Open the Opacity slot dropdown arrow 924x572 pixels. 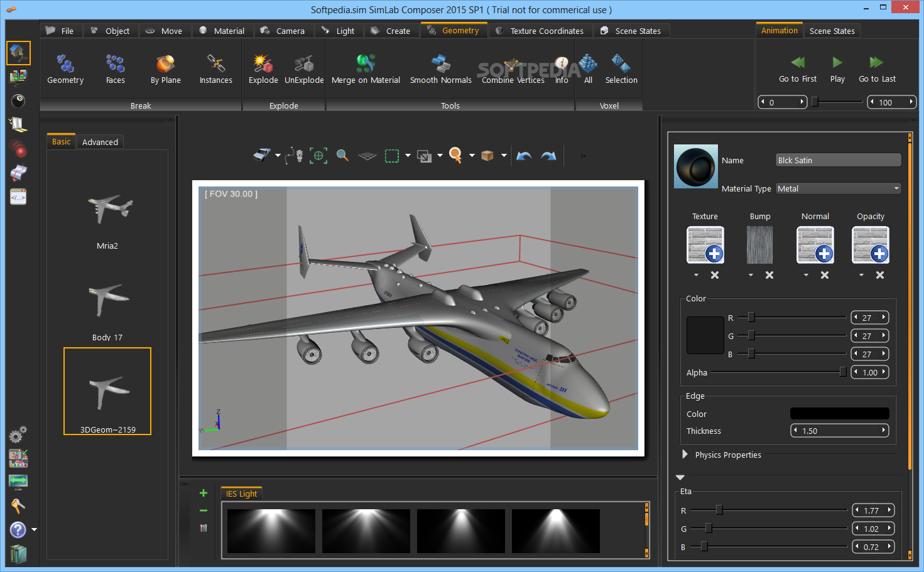pos(861,275)
